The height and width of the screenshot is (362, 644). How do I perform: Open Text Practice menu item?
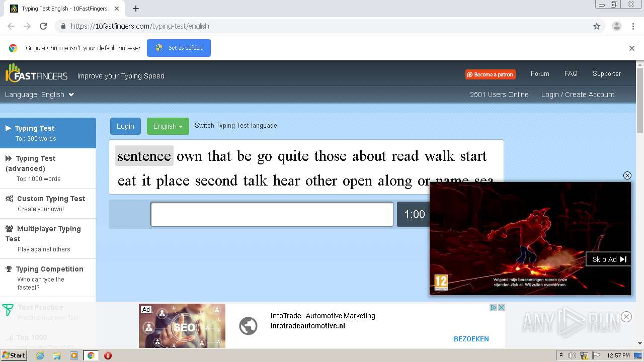tap(48, 312)
